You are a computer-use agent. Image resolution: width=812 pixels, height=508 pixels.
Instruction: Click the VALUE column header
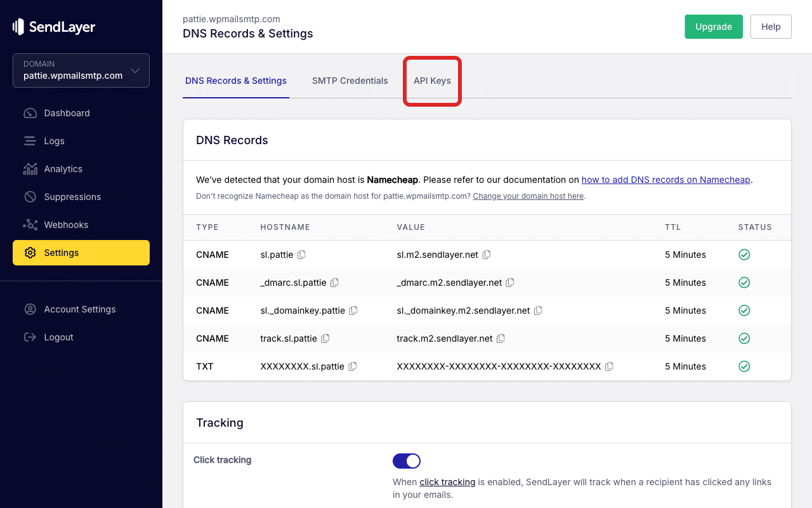coord(411,227)
